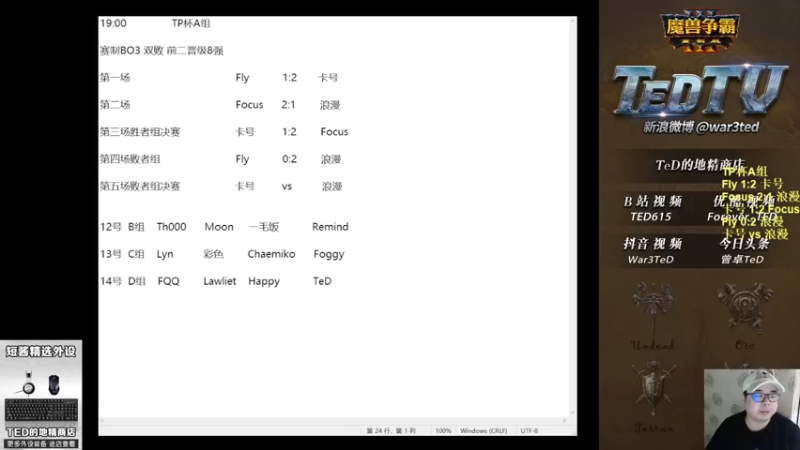This screenshot has height=450, width=800.
Task: Click '卡号' in the 第一场 row
Action: (328, 78)
